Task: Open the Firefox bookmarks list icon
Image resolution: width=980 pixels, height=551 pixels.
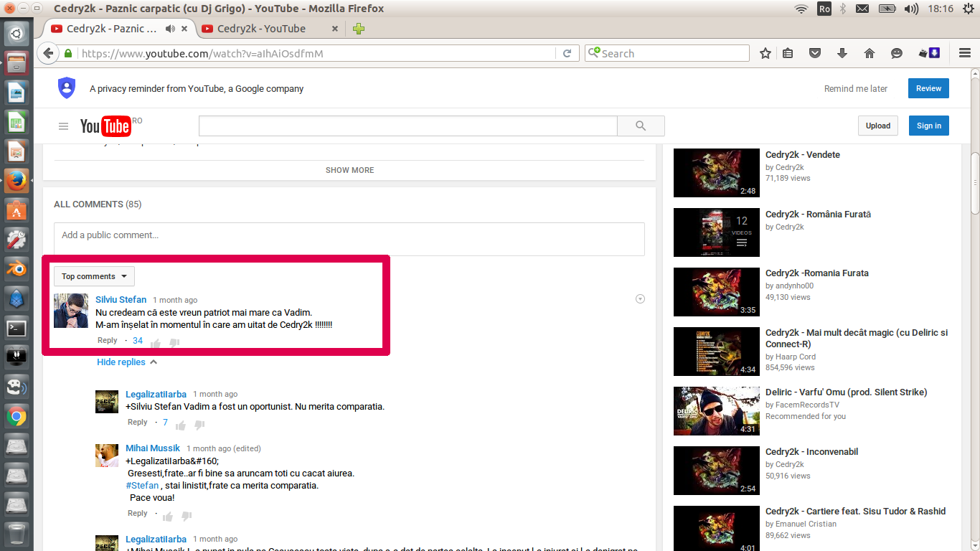Action: [x=788, y=53]
